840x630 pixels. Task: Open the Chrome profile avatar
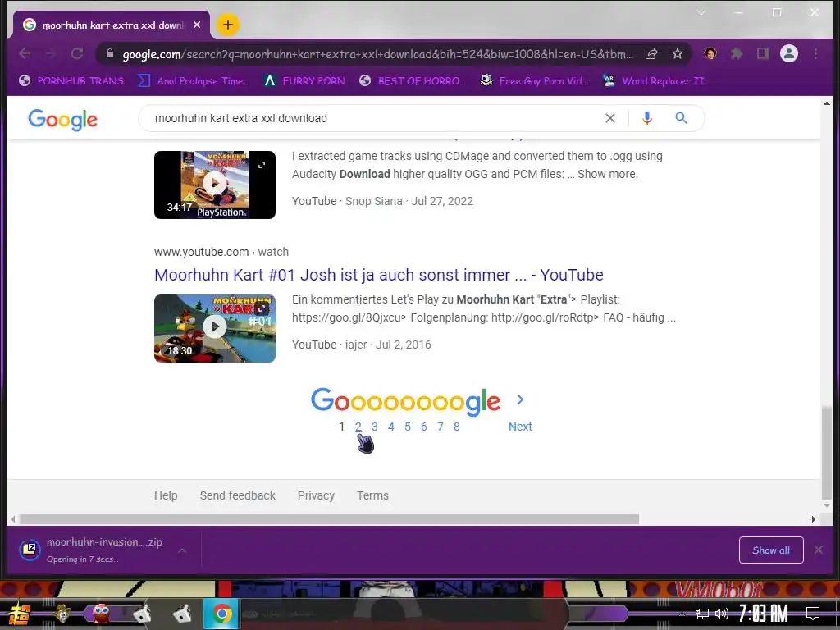(789, 53)
